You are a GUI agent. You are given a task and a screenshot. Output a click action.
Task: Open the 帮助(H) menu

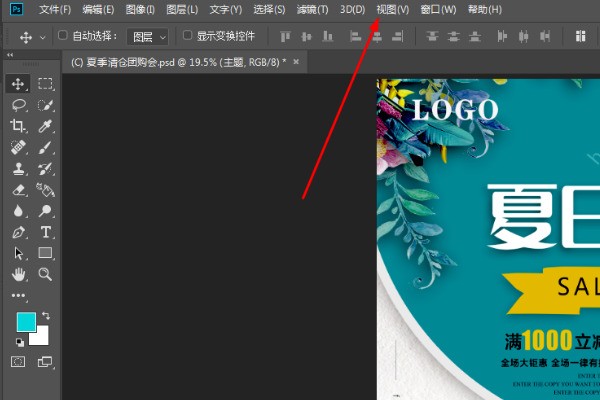point(485,9)
